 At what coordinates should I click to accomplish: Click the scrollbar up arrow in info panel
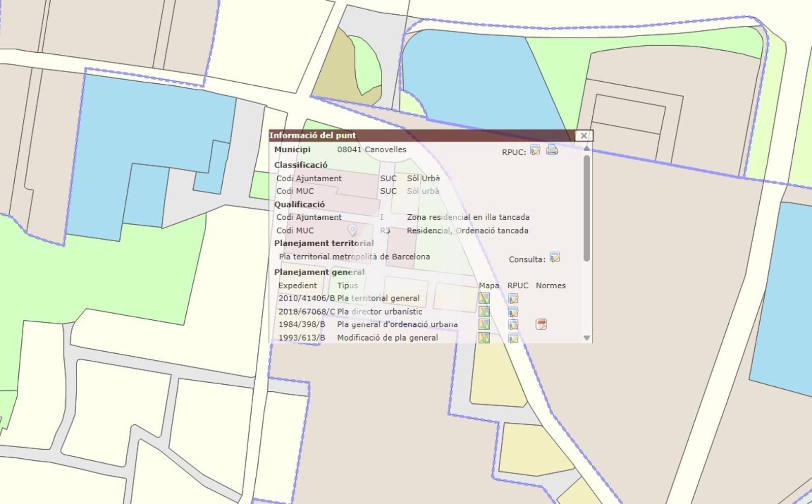[x=587, y=148]
